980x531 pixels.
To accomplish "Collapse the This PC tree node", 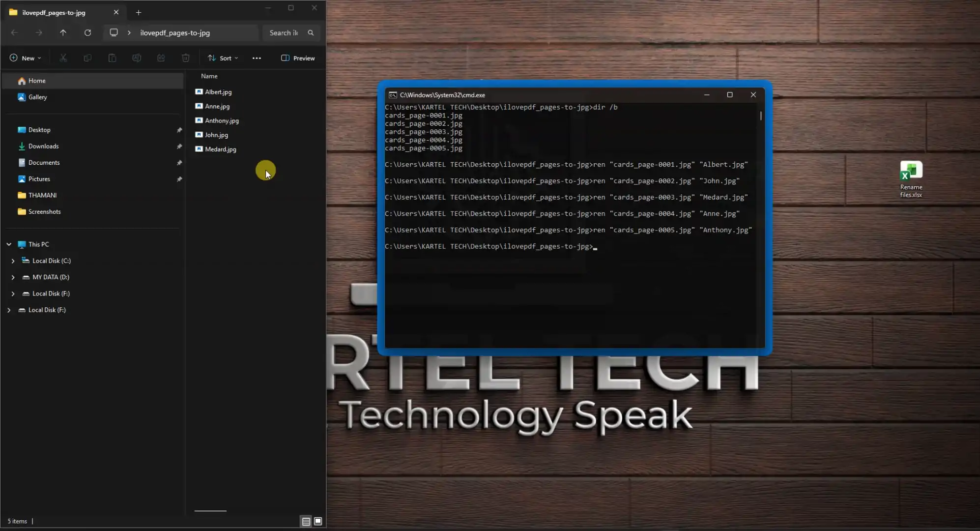I will 9,244.
